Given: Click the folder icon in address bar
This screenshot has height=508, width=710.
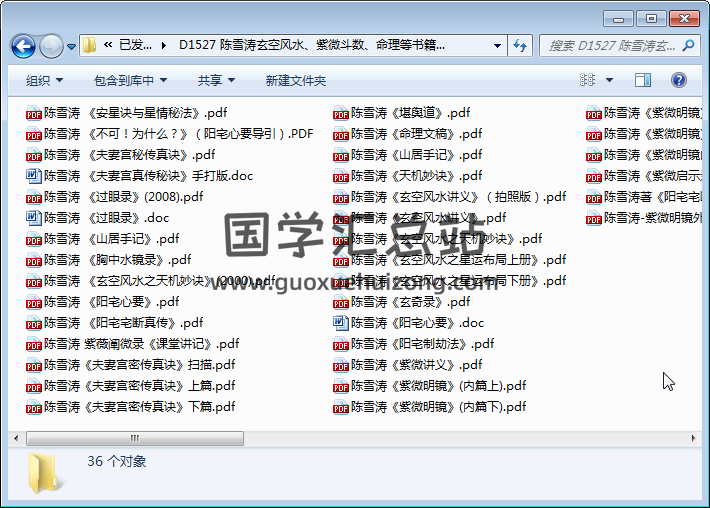Looking at the screenshot, I should [x=90, y=45].
